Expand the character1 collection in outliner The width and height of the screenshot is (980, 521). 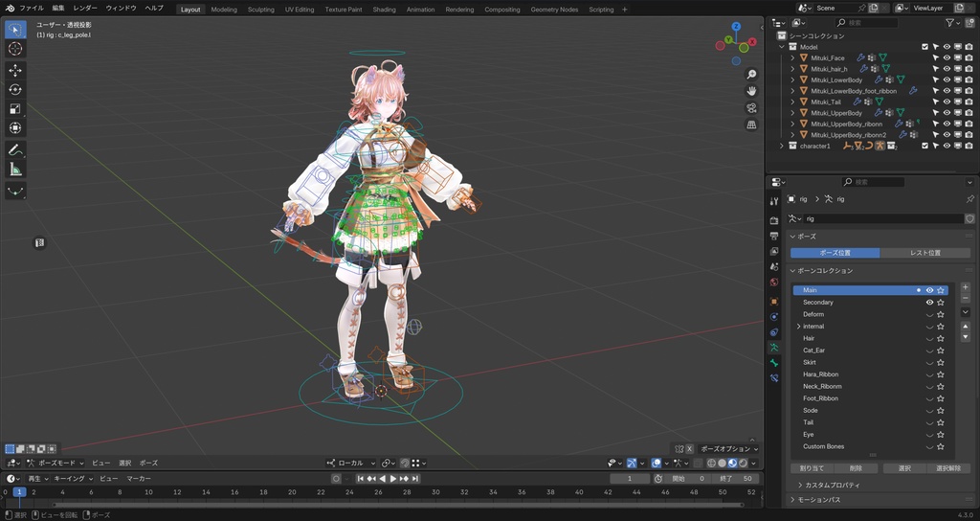pos(781,146)
